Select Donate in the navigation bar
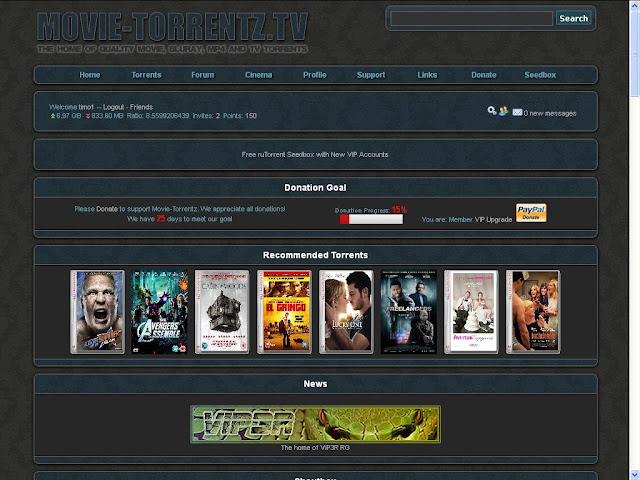The width and height of the screenshot is (640, 480). 484,75
